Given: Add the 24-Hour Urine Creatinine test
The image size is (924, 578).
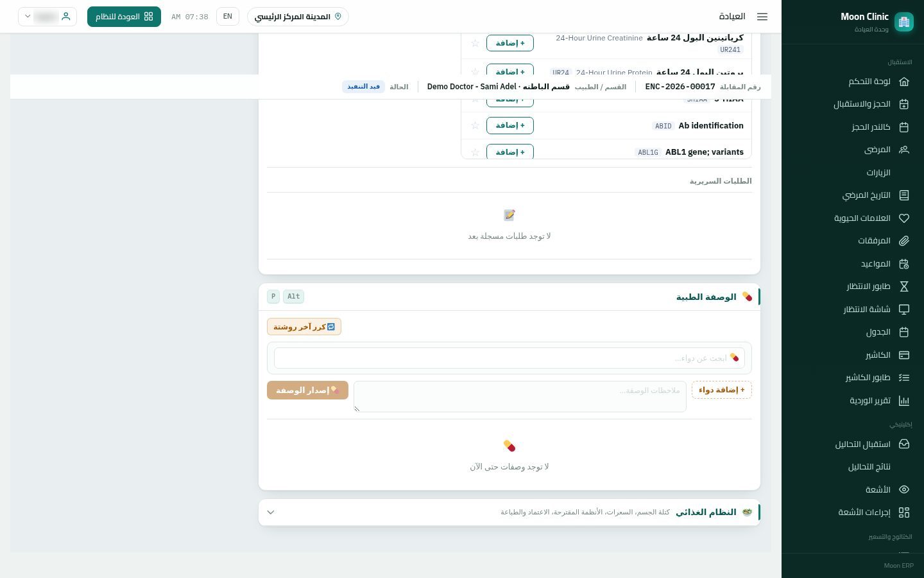Looking at the screenshot, I should coord(510,43).
